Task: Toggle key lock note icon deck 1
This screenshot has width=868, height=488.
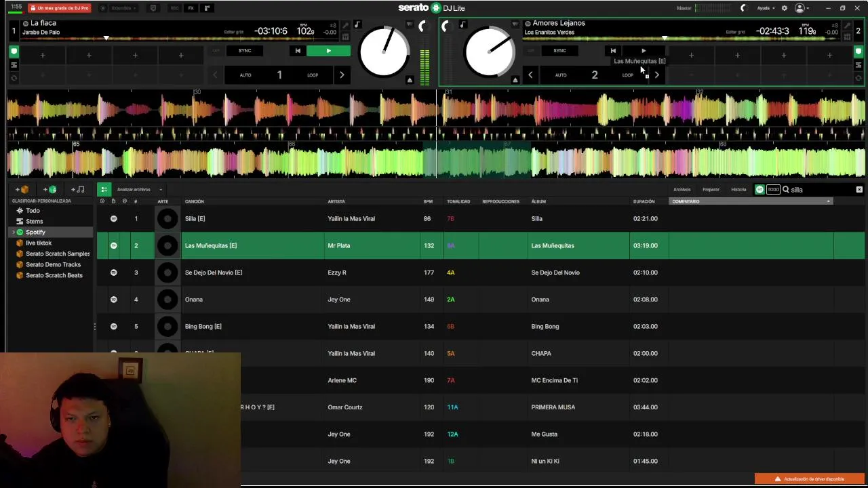Action: click(x=357, y=25)
